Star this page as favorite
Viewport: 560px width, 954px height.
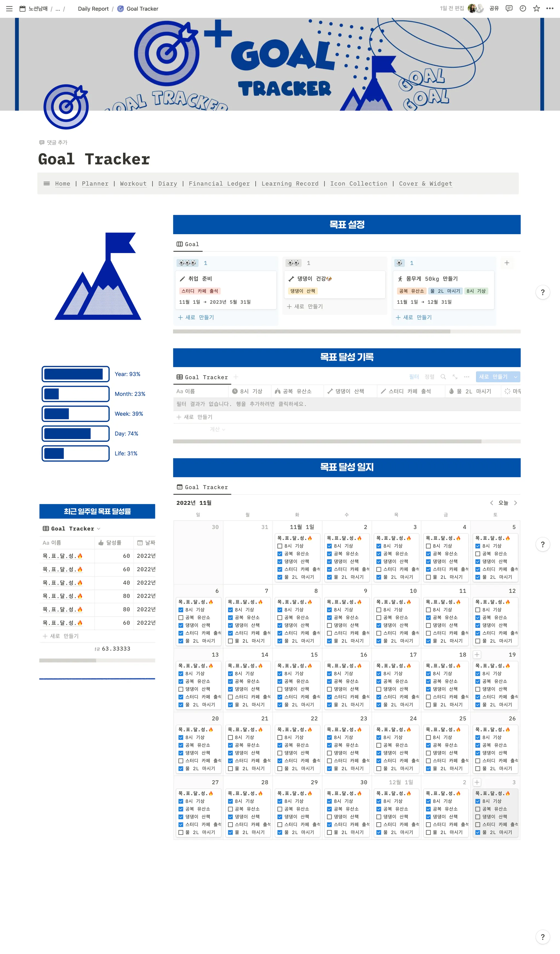(x=536, y=8)
